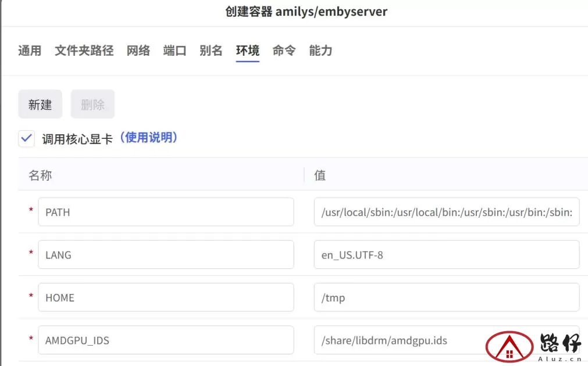Viewport: 588px width, 366px height.
Task: Open the 命令 tab
Action: tap(284, 51)
